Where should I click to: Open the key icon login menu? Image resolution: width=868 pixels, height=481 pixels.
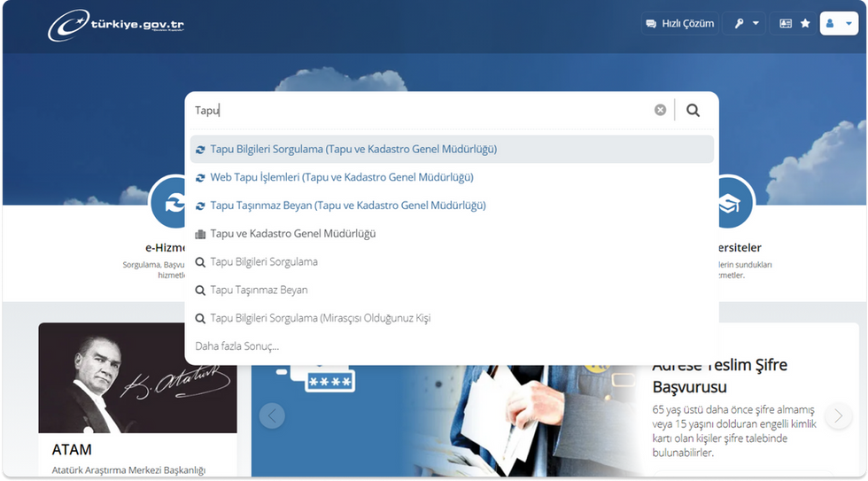[x=746, y=23]
